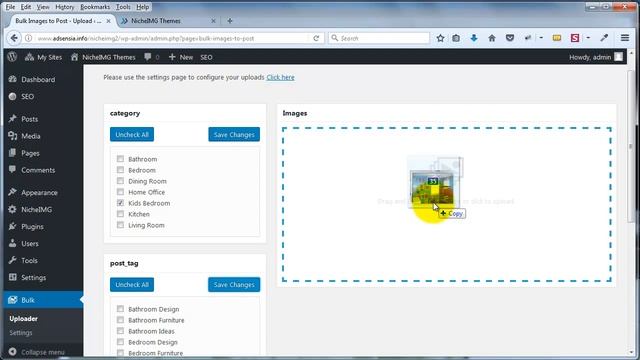Open Tools in the sidebar

(29, 261)
